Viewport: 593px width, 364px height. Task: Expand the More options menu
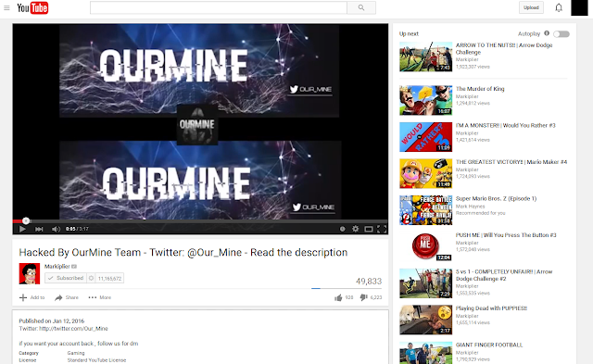(99, 297)
